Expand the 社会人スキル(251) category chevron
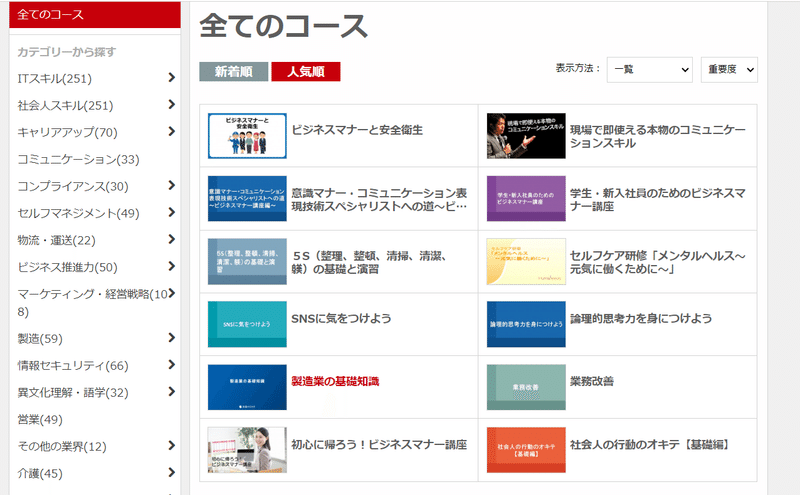This screenshot has height=495, width=800. (x=171, y=105)
